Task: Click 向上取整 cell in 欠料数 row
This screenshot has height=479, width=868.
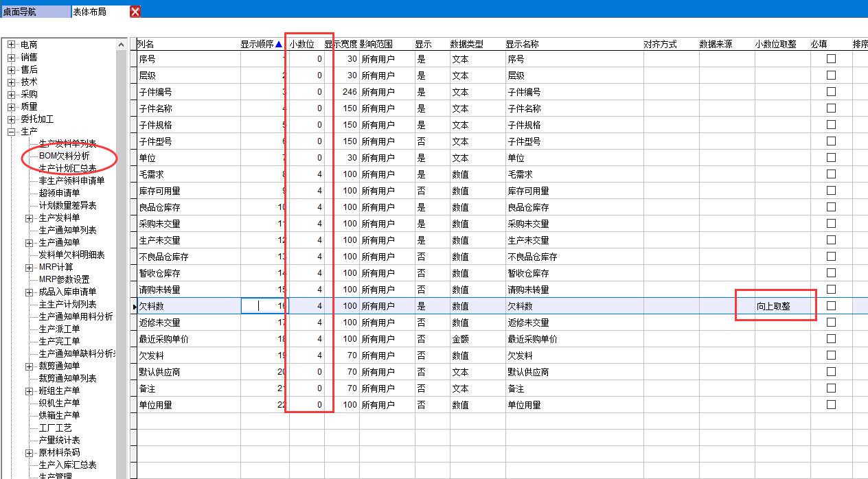Action: click(x=774, y=306)
